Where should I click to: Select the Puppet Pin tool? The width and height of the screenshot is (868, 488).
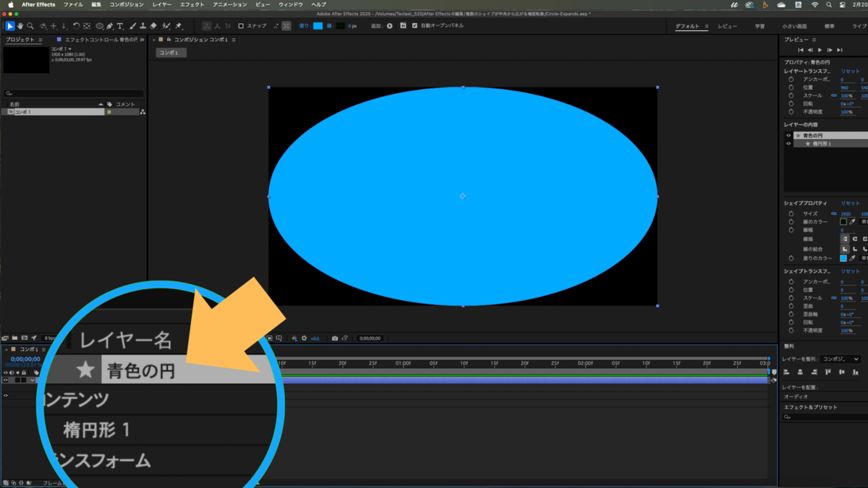178,26
